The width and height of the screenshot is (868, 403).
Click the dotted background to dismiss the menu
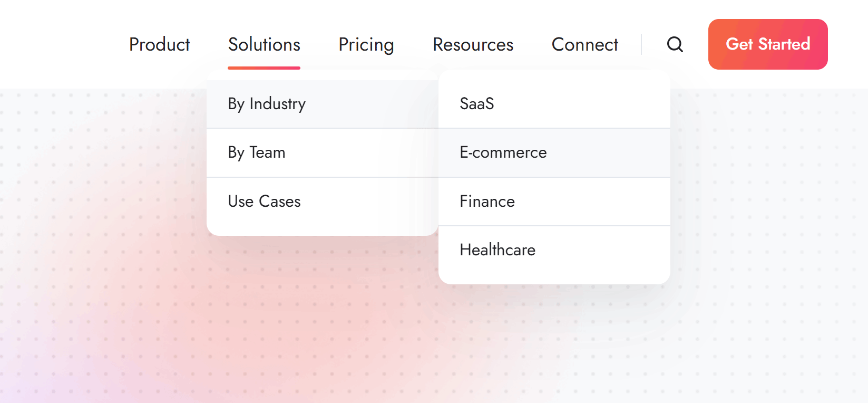(764, 211)
